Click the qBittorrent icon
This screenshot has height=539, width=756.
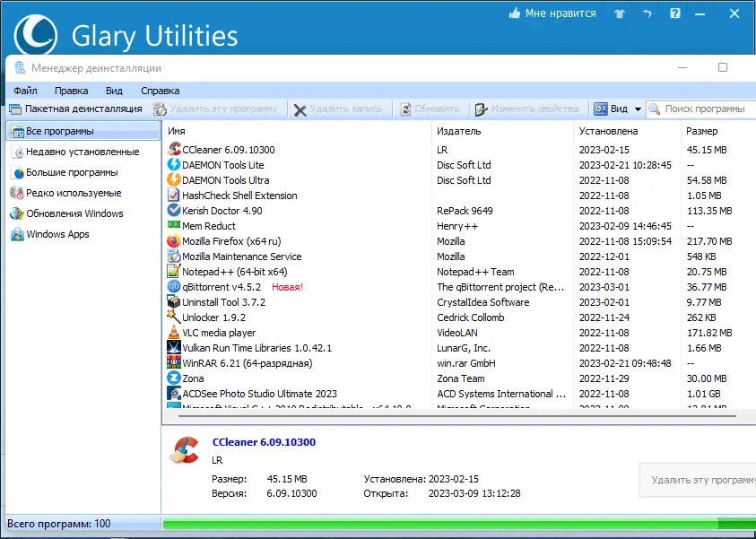tap(174, 286)
